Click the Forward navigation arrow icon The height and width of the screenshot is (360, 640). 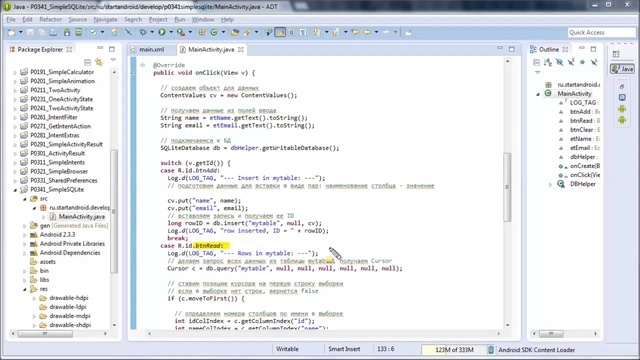tap(386, 32)
